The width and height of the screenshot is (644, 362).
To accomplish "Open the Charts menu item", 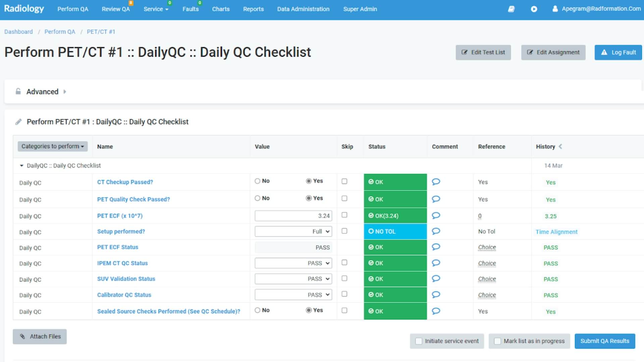I will [x=221, y=9].
